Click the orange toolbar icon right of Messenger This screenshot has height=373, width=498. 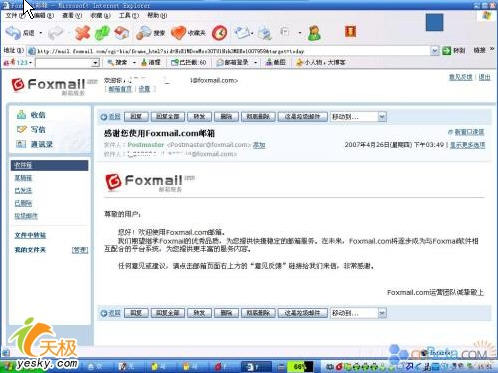350,32
